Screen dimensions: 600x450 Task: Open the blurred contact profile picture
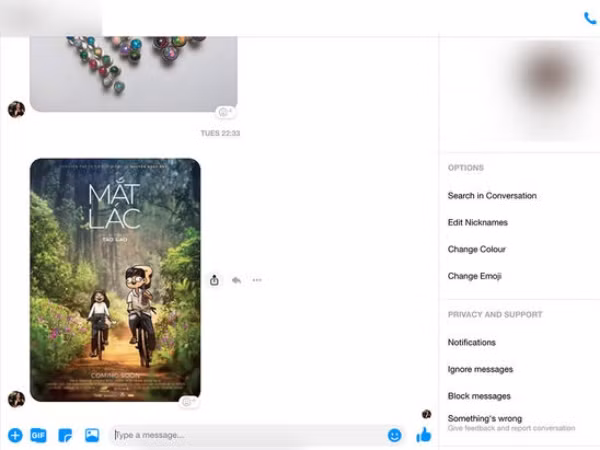click(x=549, y=78)
